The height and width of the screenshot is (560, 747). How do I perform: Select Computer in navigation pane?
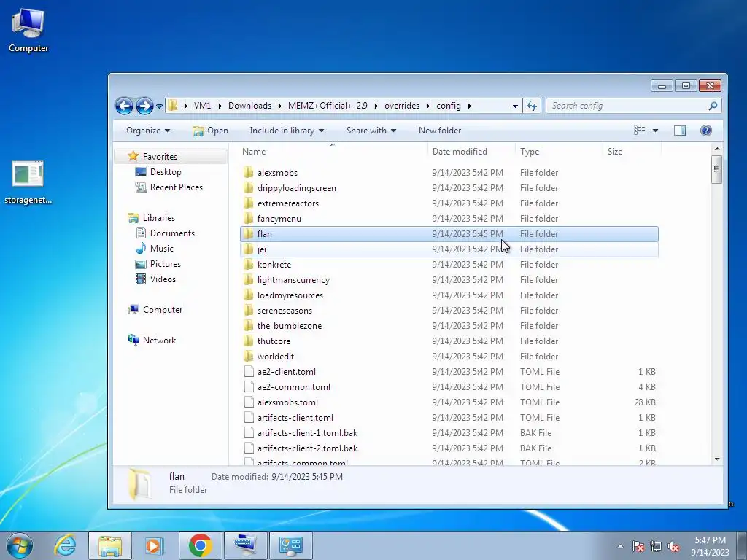pyautogui.click(x=163, y=309)
